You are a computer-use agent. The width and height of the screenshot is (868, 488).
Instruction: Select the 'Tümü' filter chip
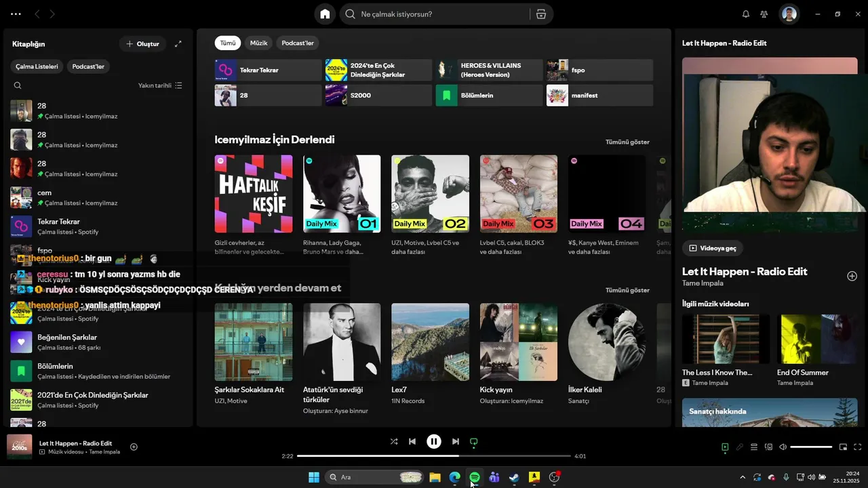coord(228,43)
